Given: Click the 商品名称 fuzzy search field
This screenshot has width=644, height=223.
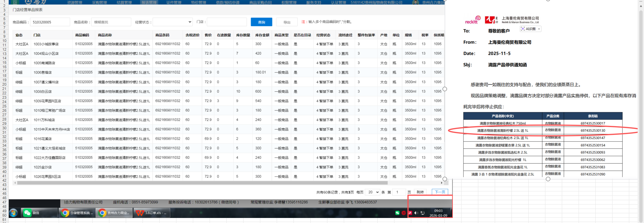Looking at the screenshot, I should [111, 22].
